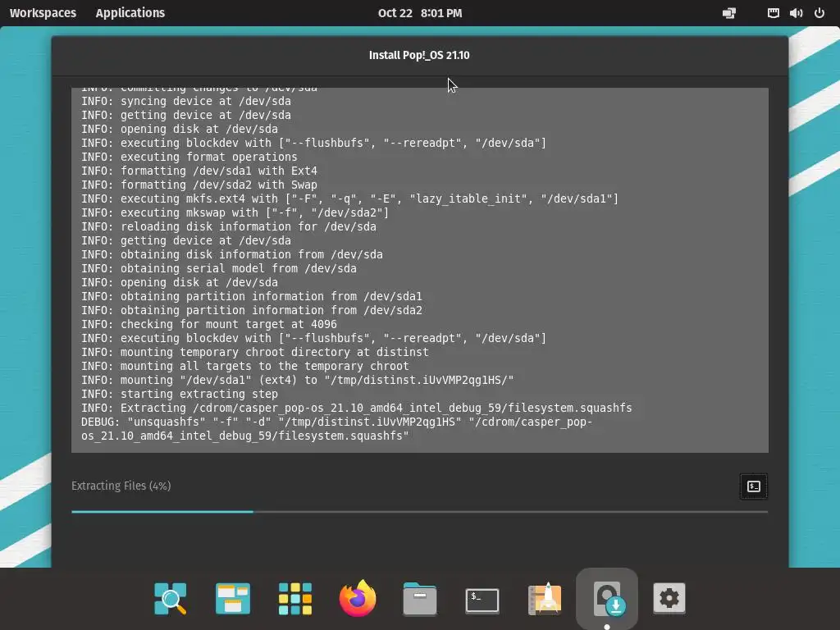Screen dimensions: 840x630
Task: Select 'mounting temporary chroot directory at distinst' line
Action: click(x=255, y=353)
